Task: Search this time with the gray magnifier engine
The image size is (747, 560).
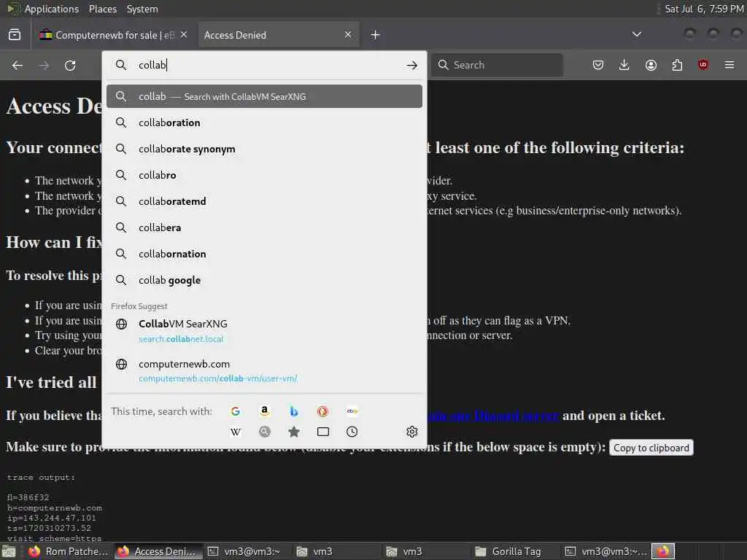Action: click(264, 432)
